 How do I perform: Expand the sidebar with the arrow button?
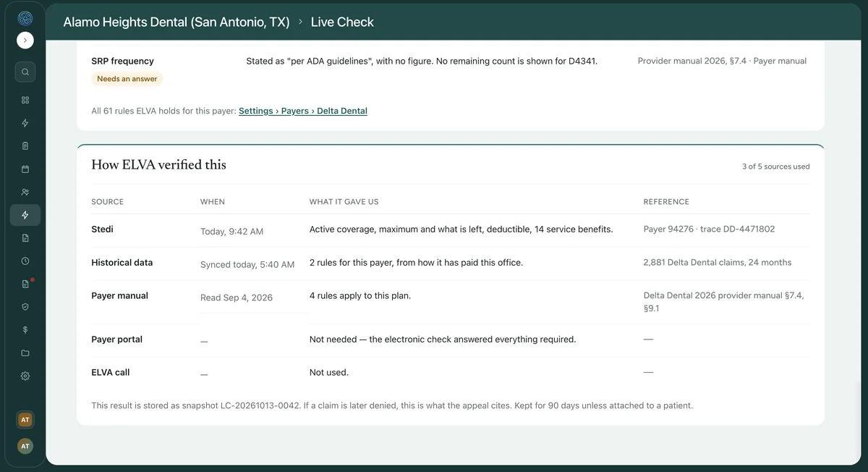[x=25, y=41]
